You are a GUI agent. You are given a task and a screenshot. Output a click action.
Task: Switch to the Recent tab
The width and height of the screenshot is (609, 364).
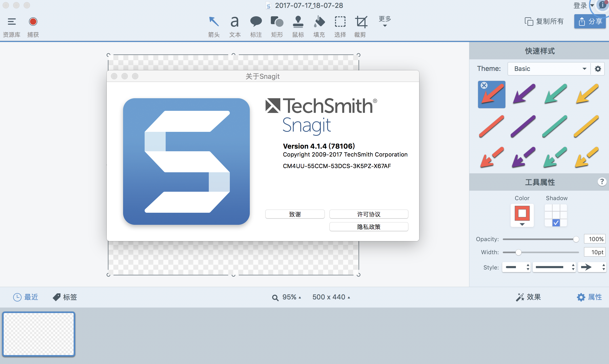(x=26, y=297)
